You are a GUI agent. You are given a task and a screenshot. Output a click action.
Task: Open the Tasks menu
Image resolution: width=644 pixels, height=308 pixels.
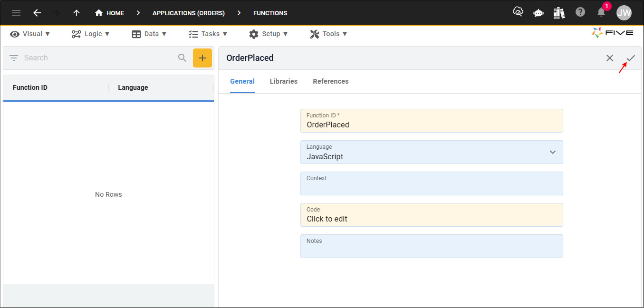(208, 34)
